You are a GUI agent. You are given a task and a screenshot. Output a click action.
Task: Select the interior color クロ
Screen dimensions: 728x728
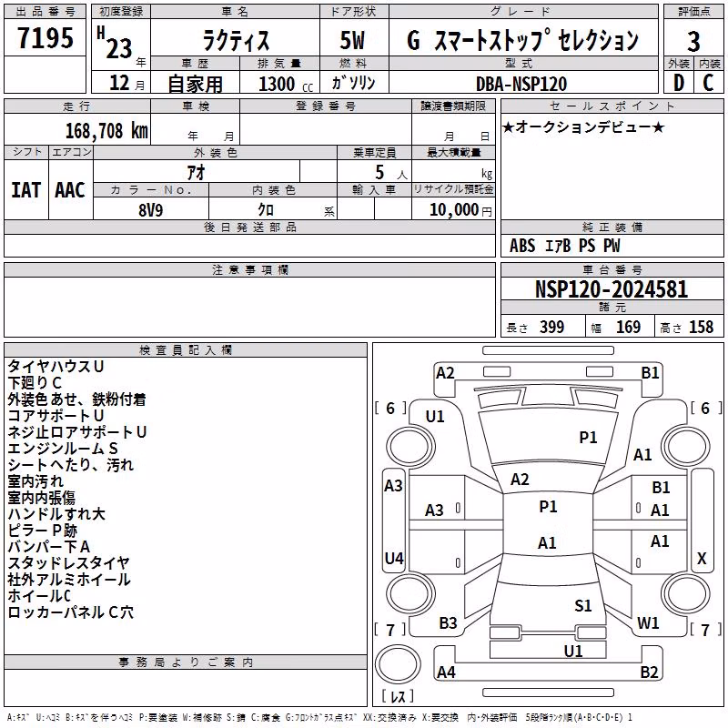266,210
